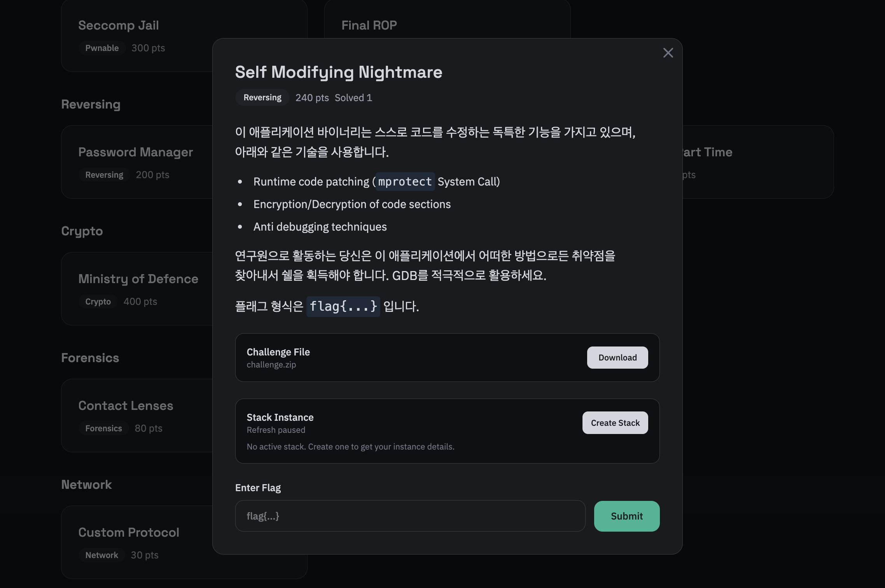
Task: Click the Create Stack button
Action: coord(615,423)
